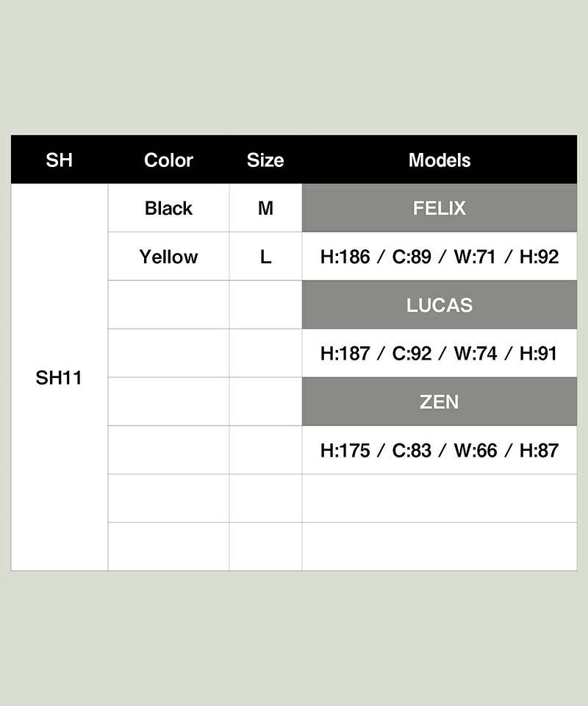Click the C:89 chest value for FELIX
This screenshot has width=588, height=706.
(x=412, y=257)
